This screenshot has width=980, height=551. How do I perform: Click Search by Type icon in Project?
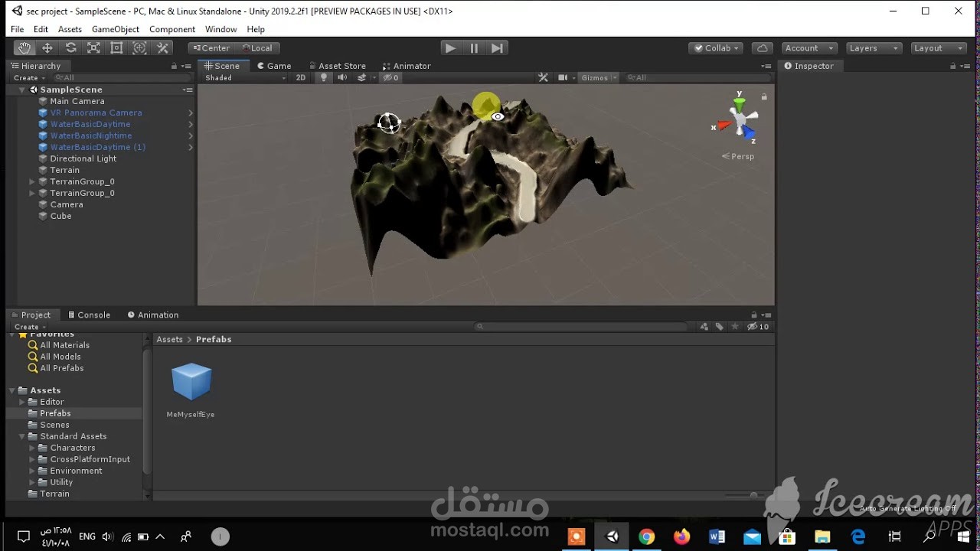704,327
